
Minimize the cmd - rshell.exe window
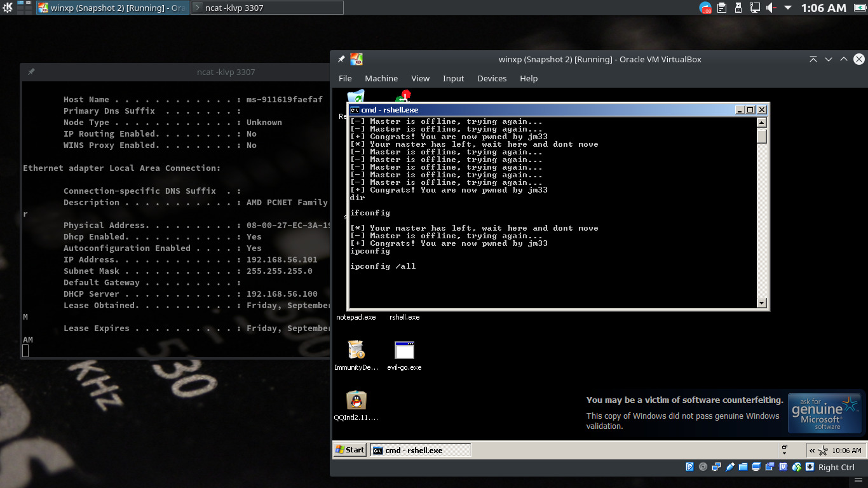[x=740, y=109]
